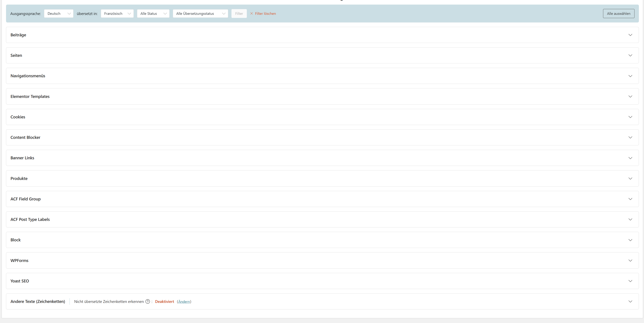The height and width of the screenshot is (323, 644).
Task: Click the Produkte section title
Action: pos(19,178)
